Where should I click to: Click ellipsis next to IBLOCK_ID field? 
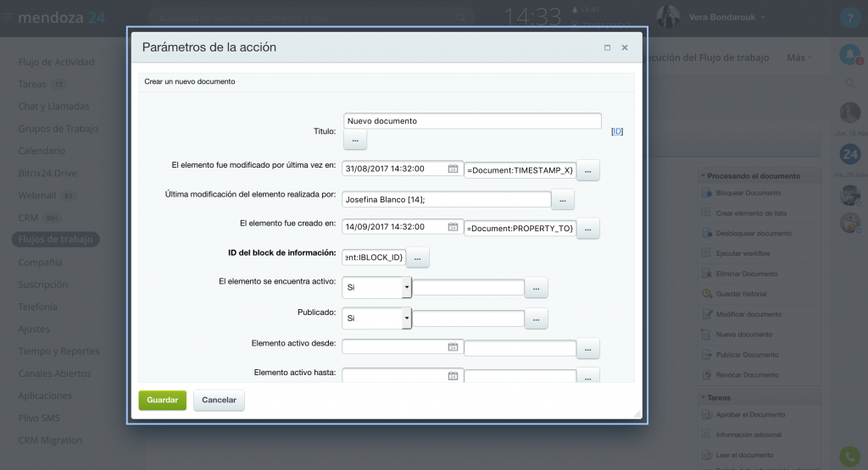417,258
